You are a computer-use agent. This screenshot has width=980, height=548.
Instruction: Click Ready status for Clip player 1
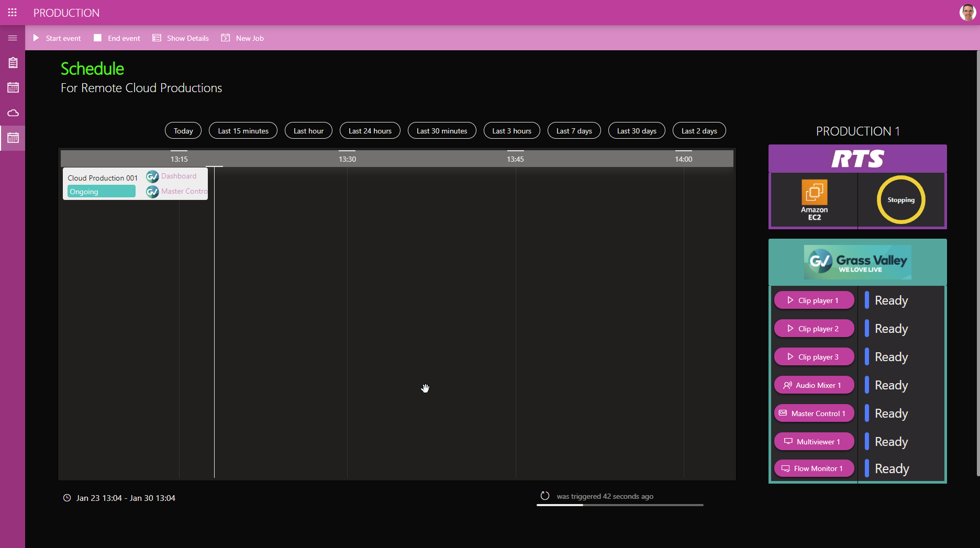[891, 300]
